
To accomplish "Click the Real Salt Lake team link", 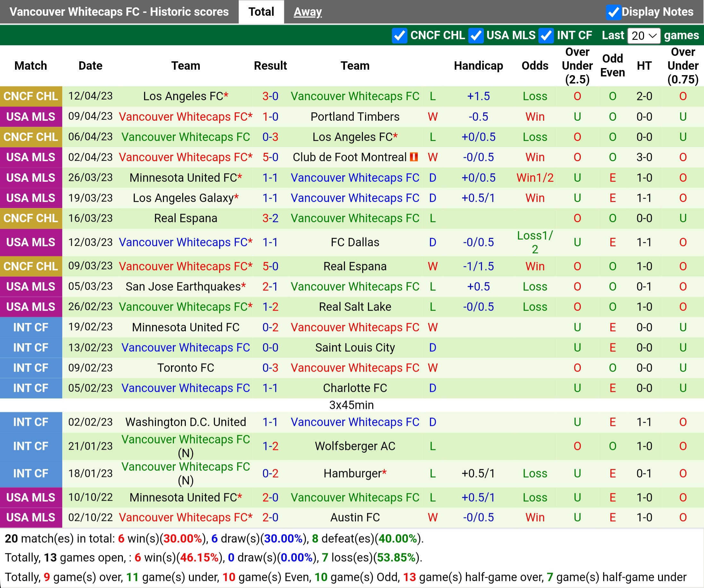I will [x=355, y=307].
